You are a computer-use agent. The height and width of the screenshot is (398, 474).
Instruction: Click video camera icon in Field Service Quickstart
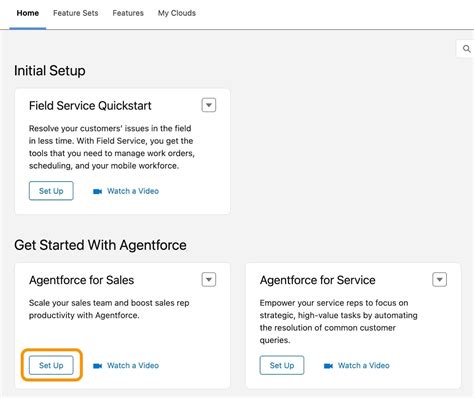click(97, 191)
